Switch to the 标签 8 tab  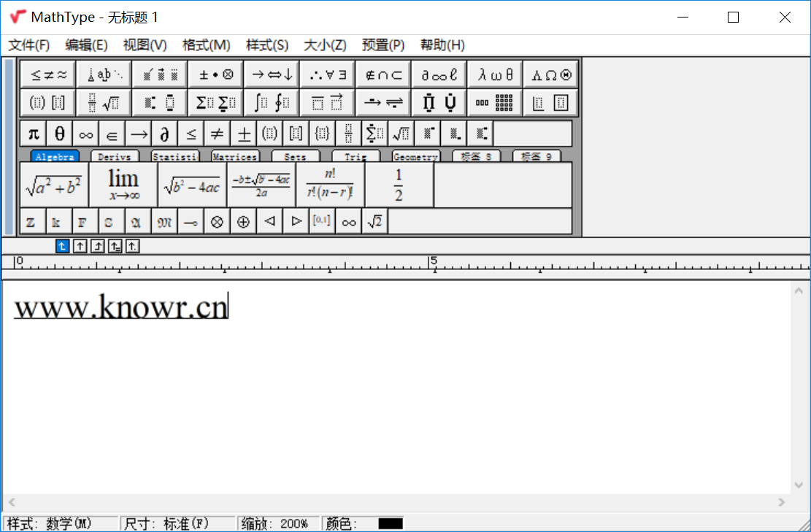476,156
